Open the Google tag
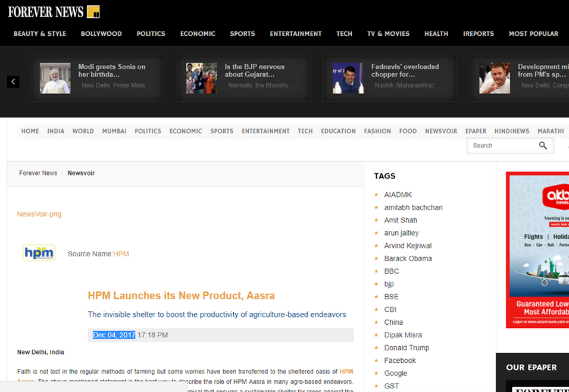Viewport: 569px width, 392px height. pos(396,373)
